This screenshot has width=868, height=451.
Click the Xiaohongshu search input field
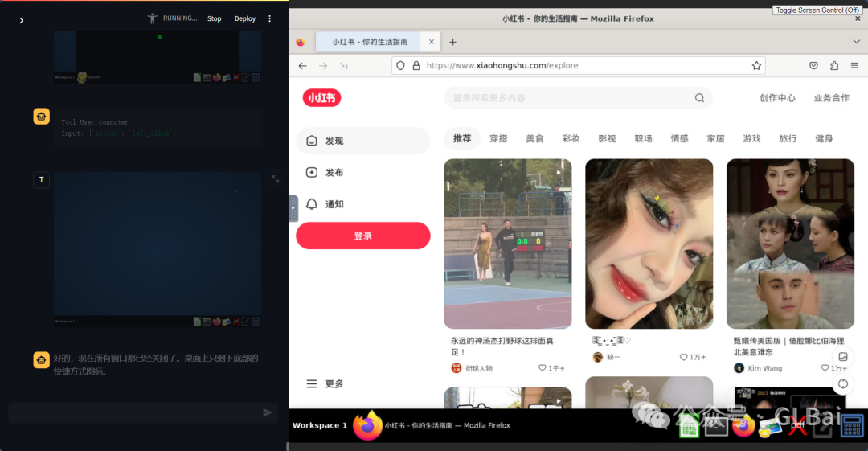point(563,98)
